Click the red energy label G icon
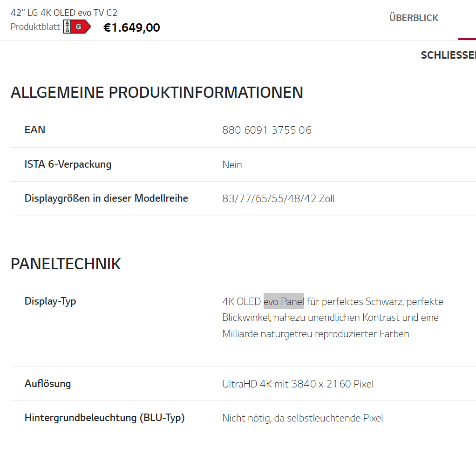 pyautogui.click(x=77, y=27)
